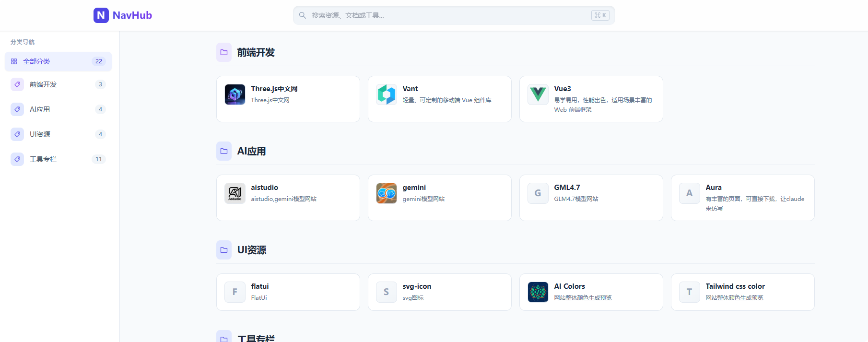
Task: Open the Aura resource card
Action: tap(742, 198)
